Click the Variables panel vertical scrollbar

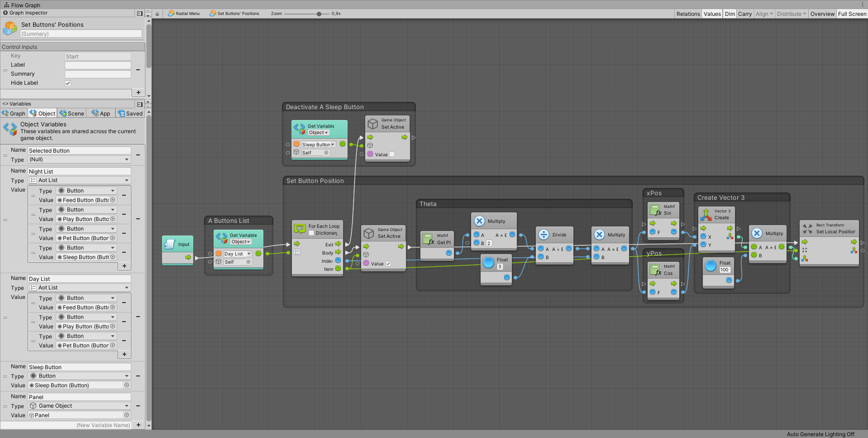point(149,267)
